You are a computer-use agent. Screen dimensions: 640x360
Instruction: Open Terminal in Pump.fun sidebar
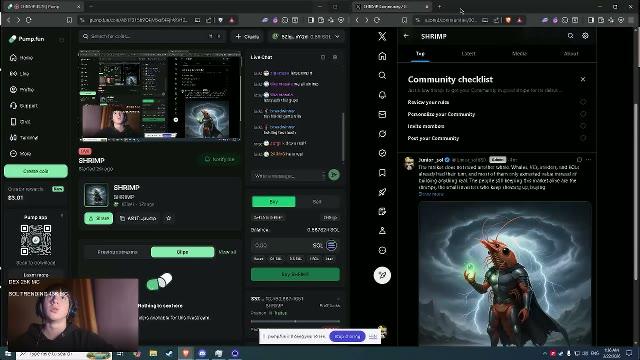pos(24,138)
